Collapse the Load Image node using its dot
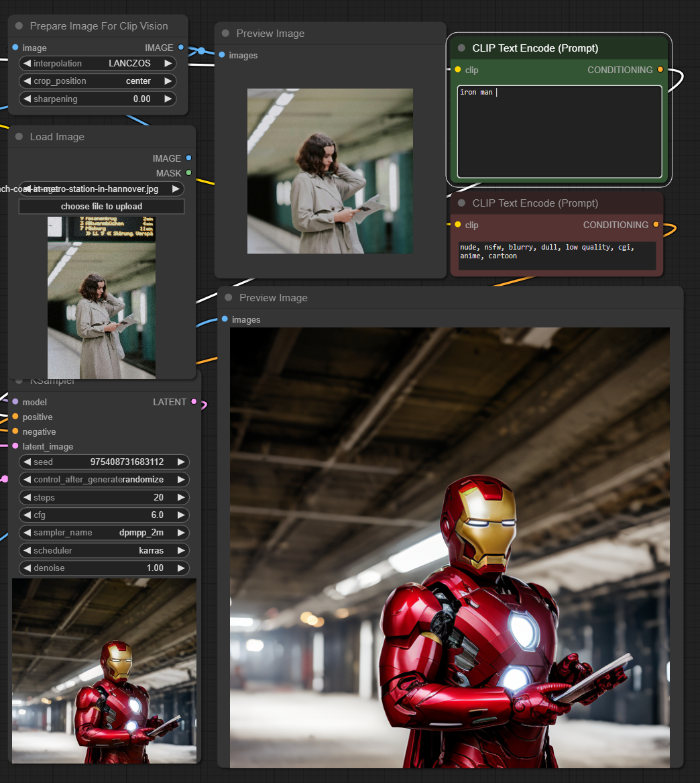Viewport: 700px width, 783px height. tap(19, 137)
